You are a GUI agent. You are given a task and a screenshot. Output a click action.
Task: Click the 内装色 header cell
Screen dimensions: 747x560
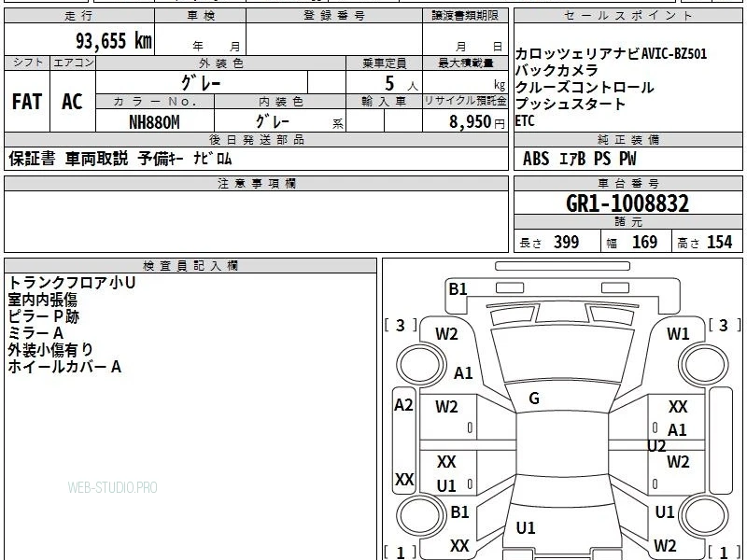pyautogui.click(x=280, y=102)
